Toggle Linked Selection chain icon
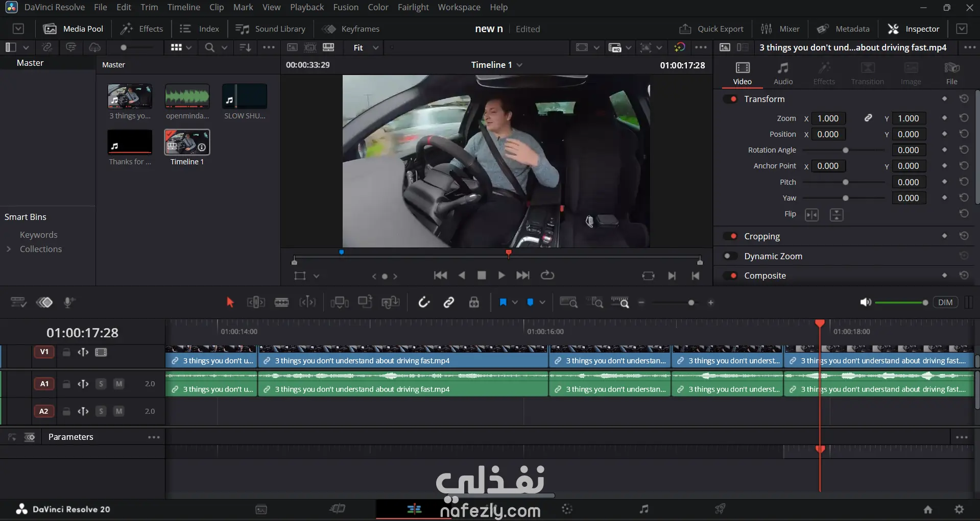This screenshot has height=521, width=980. tap(449, 303)
